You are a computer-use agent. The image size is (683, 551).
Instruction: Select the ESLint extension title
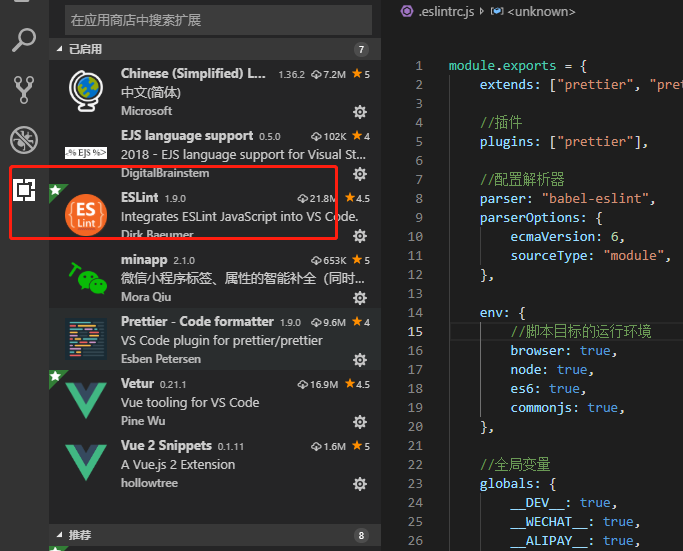pyautogui.click(x=139, y=198)
